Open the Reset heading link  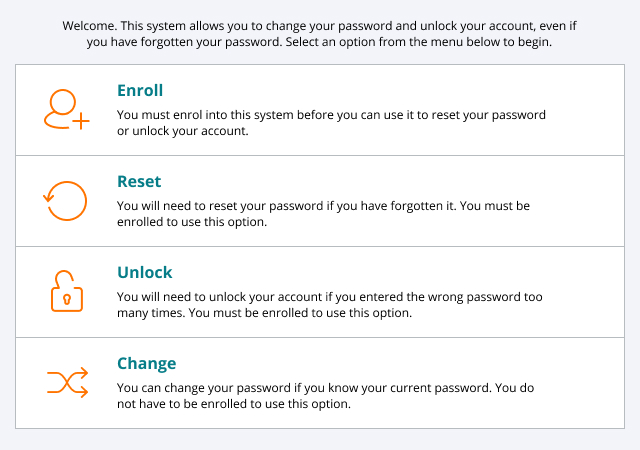point(139,181)
